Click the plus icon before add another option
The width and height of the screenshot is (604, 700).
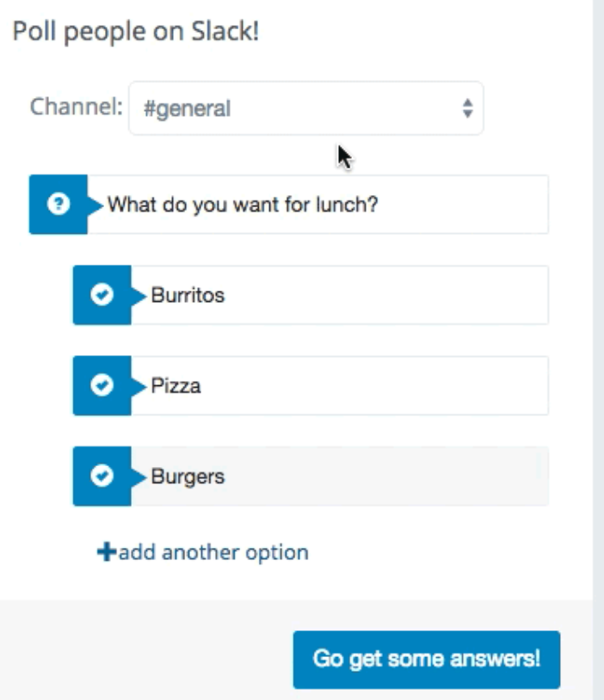click(x=107, y=552)
